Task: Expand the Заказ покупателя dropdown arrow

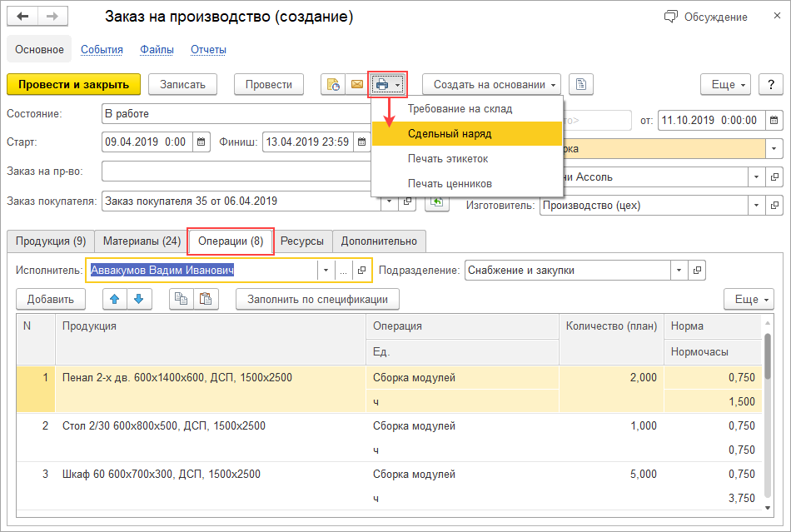Action: click(389, 201)
